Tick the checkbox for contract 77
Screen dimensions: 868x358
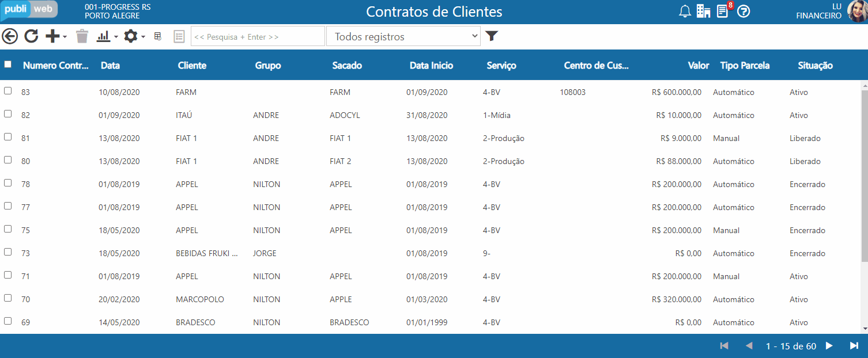point(7,206)
